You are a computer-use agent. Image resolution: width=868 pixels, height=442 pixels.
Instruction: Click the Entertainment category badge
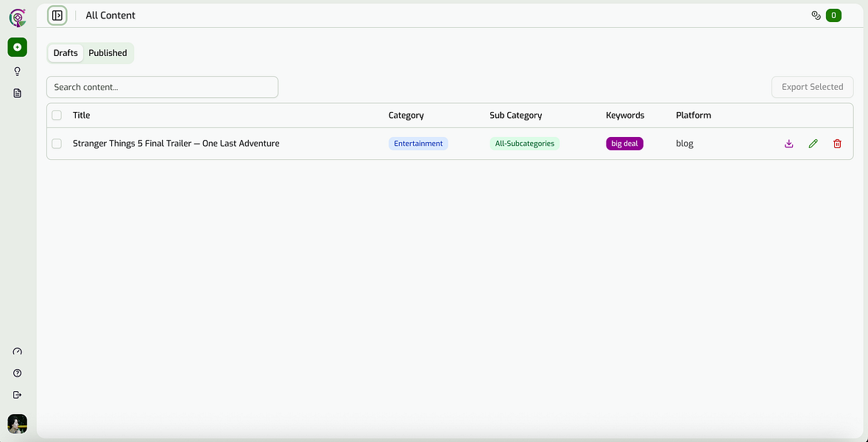[x=418, y=144]
